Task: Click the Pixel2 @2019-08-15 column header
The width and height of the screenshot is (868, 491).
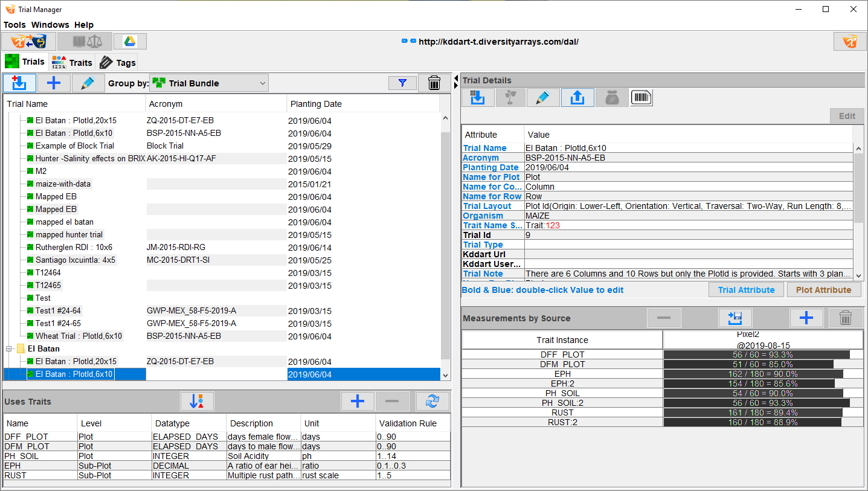Action: click(763, 339)
